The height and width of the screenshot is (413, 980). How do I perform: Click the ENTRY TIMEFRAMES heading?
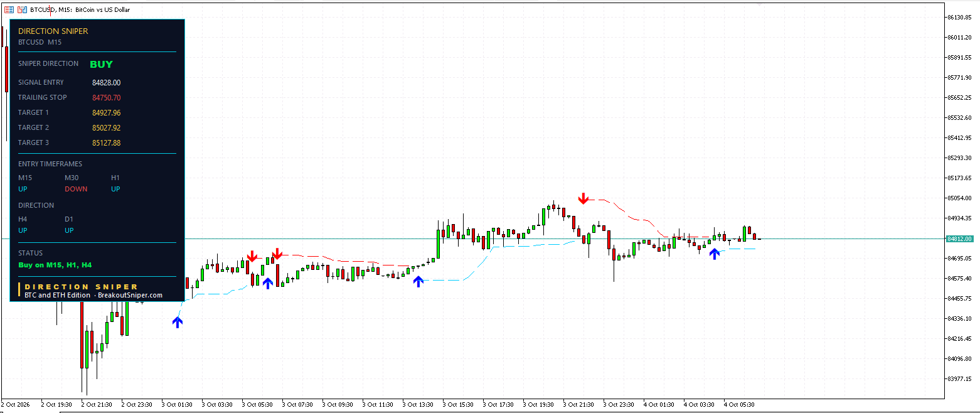(x=50, y=164)
